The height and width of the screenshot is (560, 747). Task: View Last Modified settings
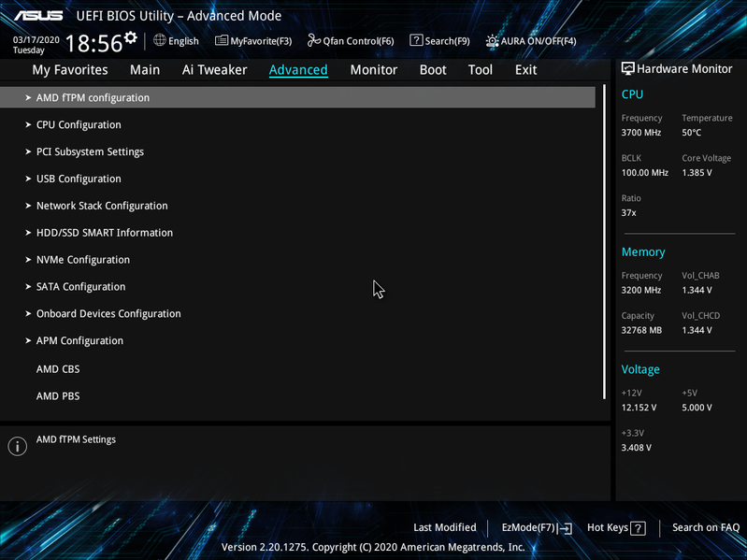[445, 527]
